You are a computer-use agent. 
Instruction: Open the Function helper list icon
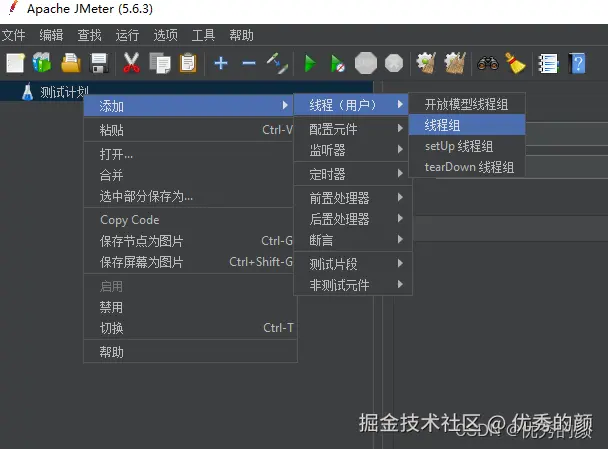point(548,63)
